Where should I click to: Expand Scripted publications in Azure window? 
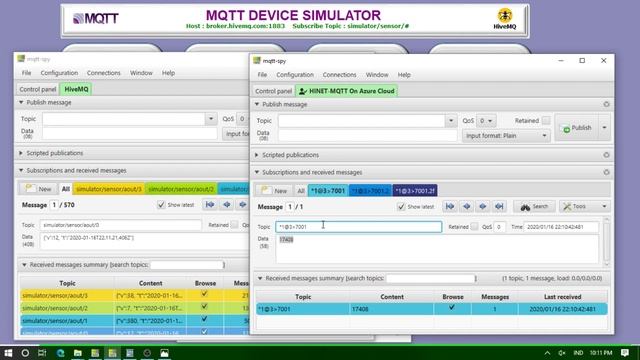[x=257, y=155]
